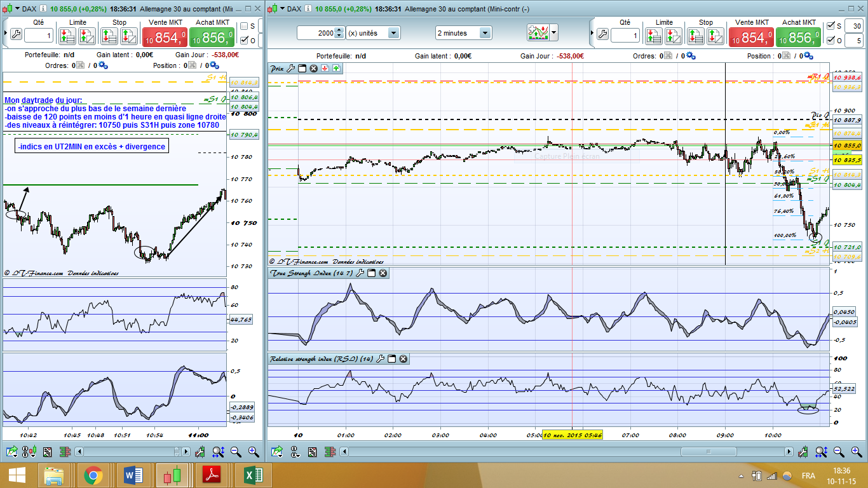Screen dimensions: 868x488
Task: Click the zoom-out magnifier below the left chart
Action: click(236, 452)
